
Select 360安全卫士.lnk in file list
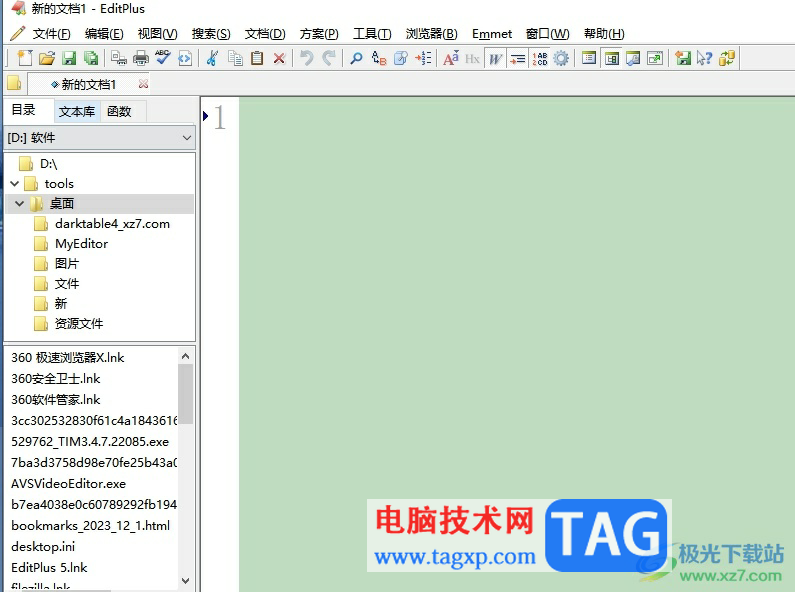click(56, 379)
